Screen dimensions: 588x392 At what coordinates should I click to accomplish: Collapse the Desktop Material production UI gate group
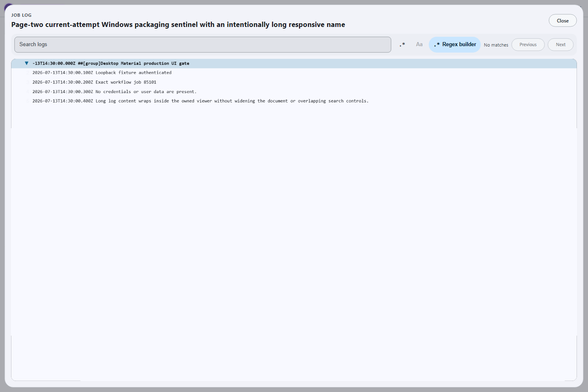pyautogui.click(x=27, y=63)
